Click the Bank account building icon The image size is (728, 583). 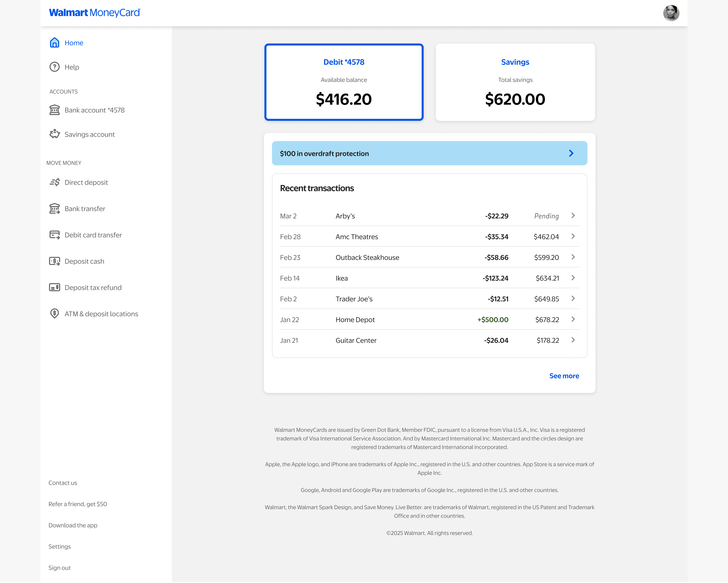click(x=54, y=110)
